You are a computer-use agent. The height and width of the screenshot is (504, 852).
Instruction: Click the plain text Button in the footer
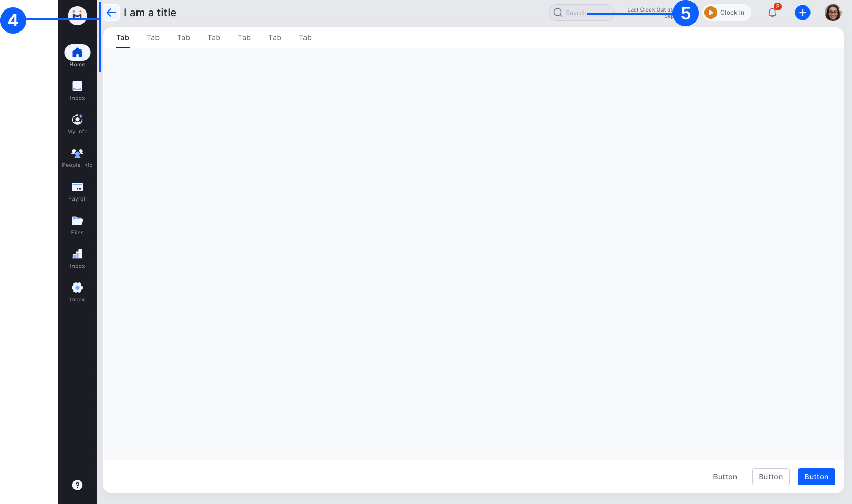pyautogui.click(x=724, y=477)
